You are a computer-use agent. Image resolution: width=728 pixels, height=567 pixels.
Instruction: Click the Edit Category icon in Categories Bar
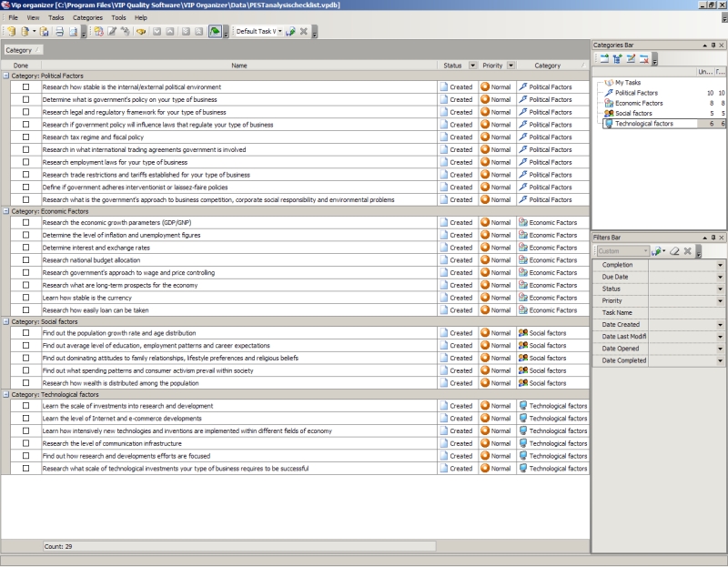(x=631, y=58)
